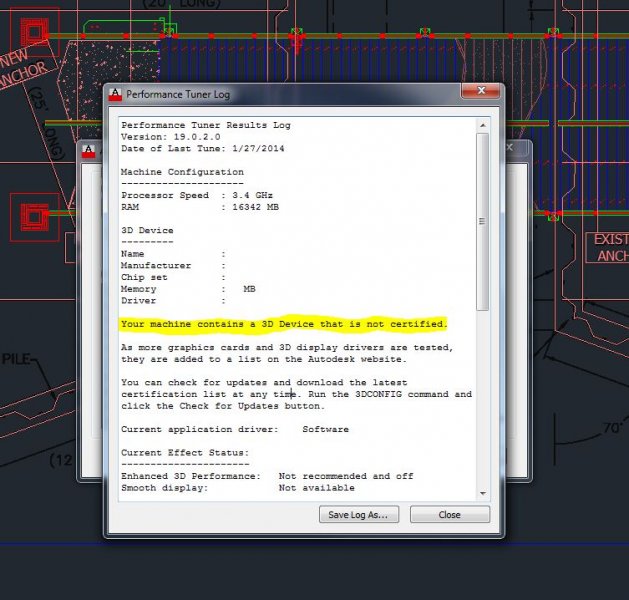Click the 'Manufacturer' row in the log
Screen dimensions: 629x600
tap(173, 266)
